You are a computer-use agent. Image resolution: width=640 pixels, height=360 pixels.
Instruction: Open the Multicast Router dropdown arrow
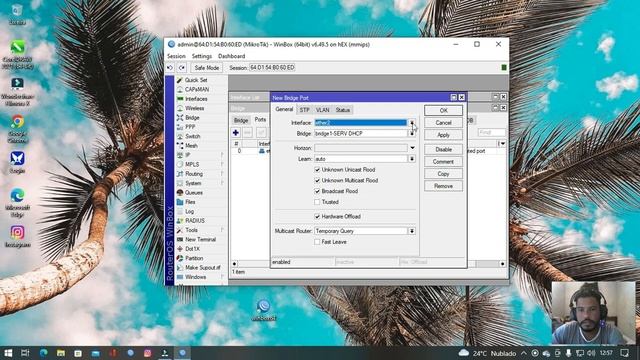(x=412, y=231)
